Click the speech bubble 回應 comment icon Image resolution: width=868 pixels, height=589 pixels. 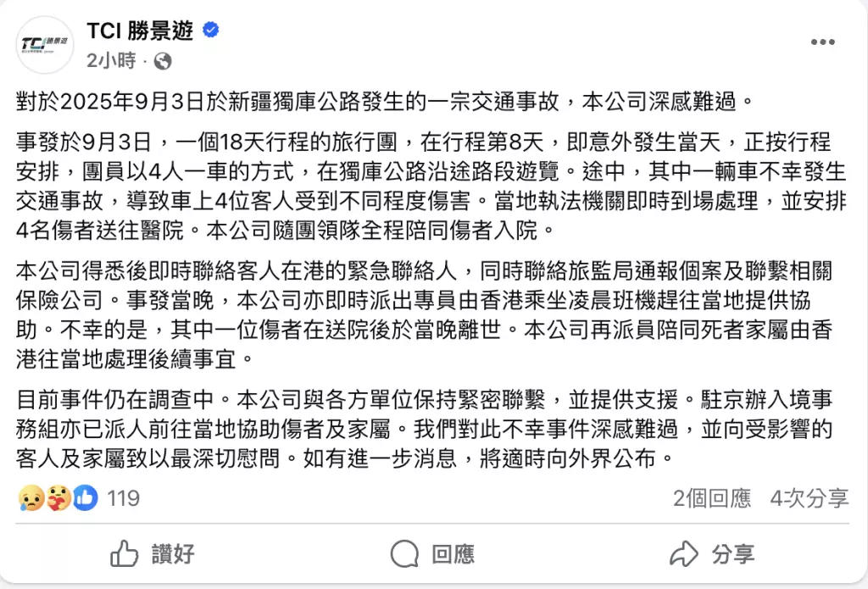coord(404,554)
